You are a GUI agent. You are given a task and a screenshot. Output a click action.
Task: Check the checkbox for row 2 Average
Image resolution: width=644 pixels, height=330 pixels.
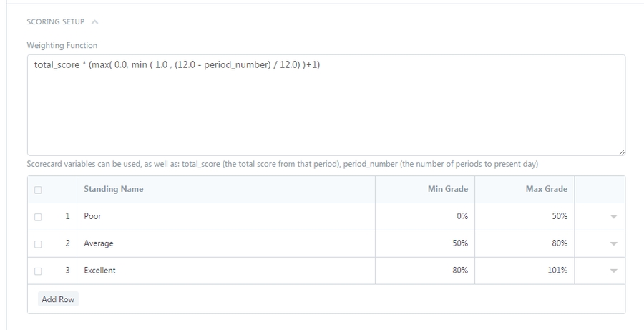point(38,243)
